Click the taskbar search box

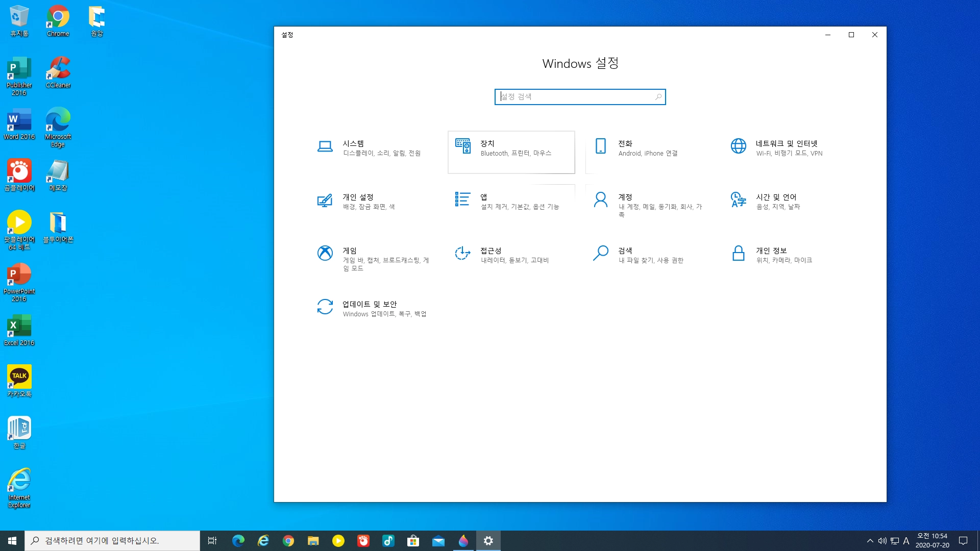tap(112, 541)
